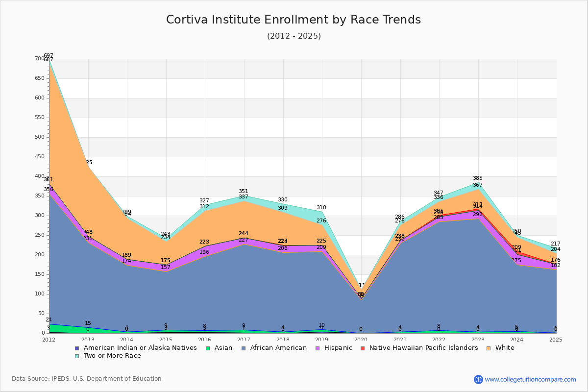This screenshot has width=588, height=392.
Task: Click the 196 data label at 2016
Action: pos(204,252)
